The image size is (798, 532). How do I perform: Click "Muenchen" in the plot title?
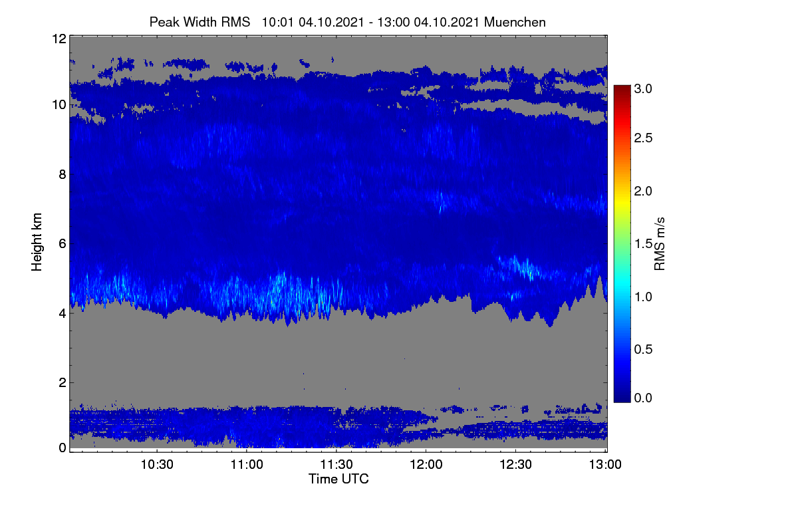(x=515, y=22)
